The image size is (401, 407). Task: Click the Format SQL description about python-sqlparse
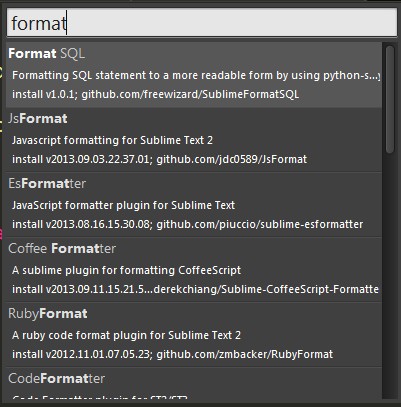coord(196,75)
